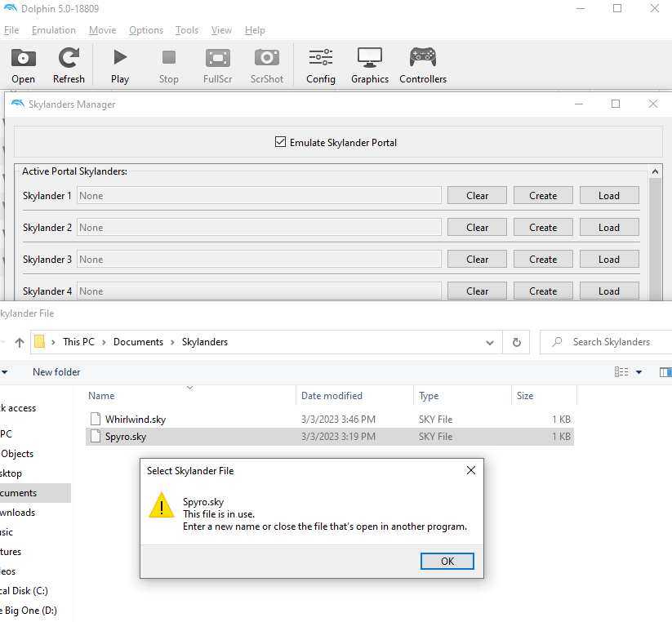Open Big One (D:) drive in sidebar

(29, 610)
